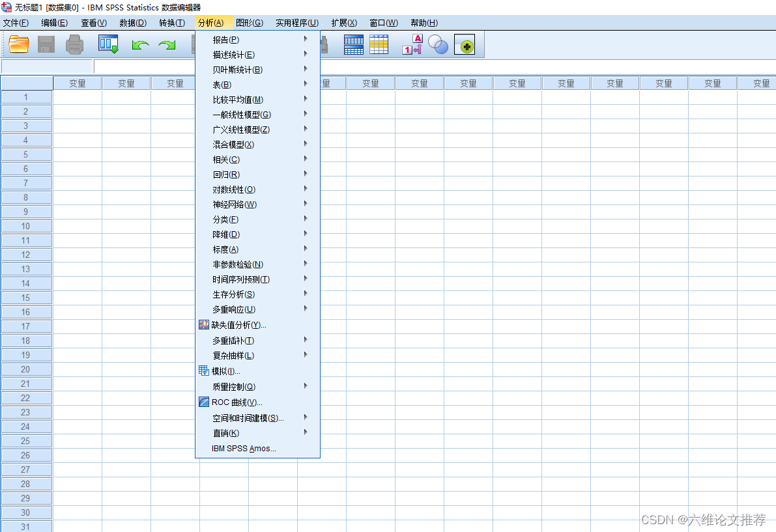The width and height of the screenshot is (776, 532).
Task: Expand the 表(B) submenu
Action: [258, 85]
